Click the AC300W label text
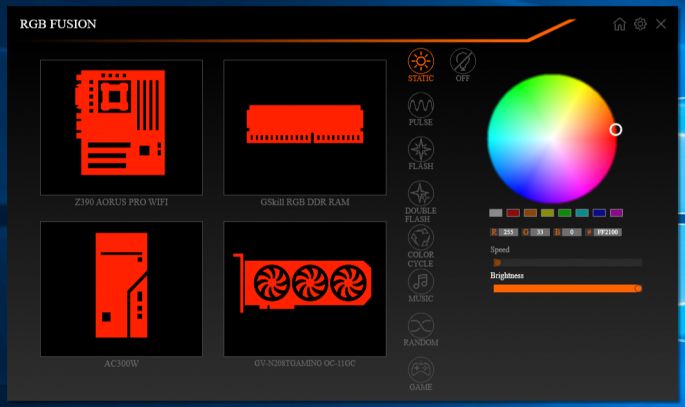This screenshot has width=685, height=407. (121, 363)
